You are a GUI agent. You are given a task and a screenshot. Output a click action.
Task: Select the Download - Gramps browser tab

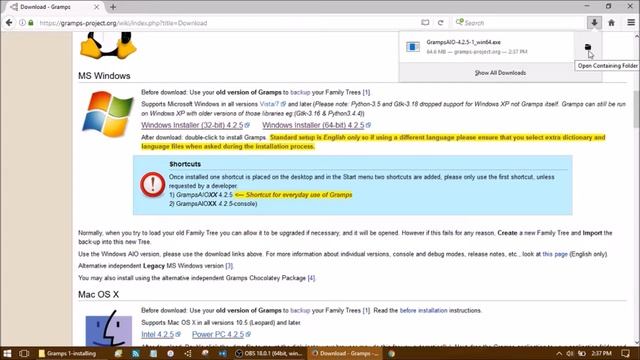[x=54, y=7]
